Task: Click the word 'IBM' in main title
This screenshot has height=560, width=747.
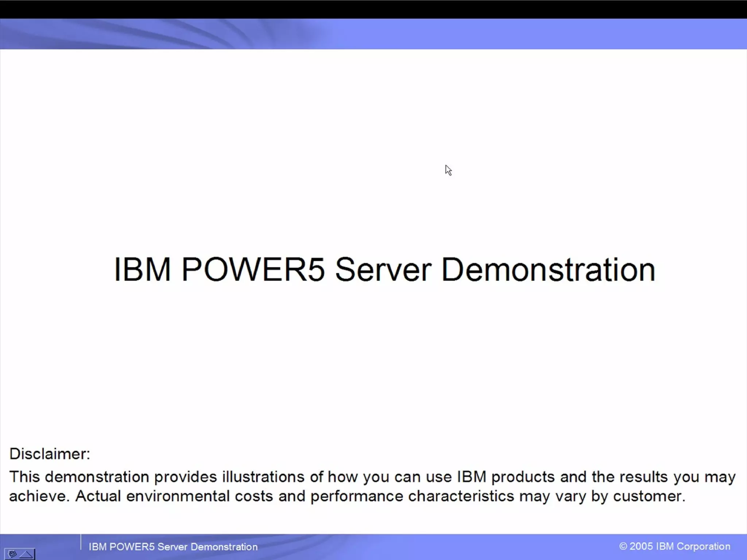Action: pos(142,270)
